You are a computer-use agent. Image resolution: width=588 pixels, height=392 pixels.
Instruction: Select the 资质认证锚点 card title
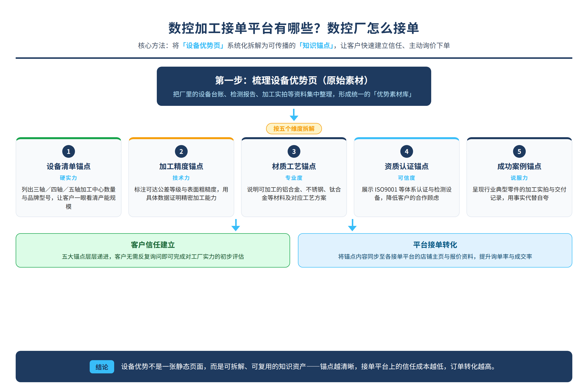[407, 166]
